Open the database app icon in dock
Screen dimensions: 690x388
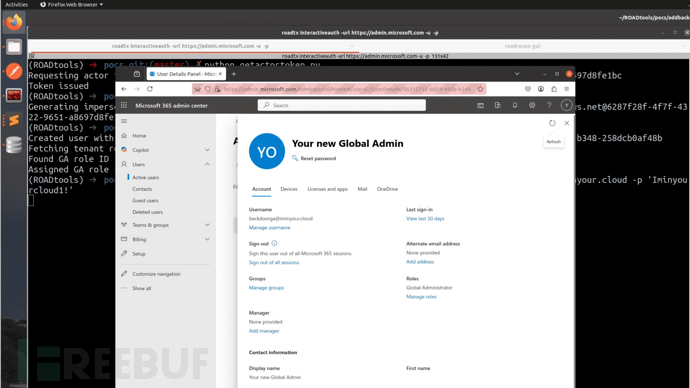pos(14,145)
